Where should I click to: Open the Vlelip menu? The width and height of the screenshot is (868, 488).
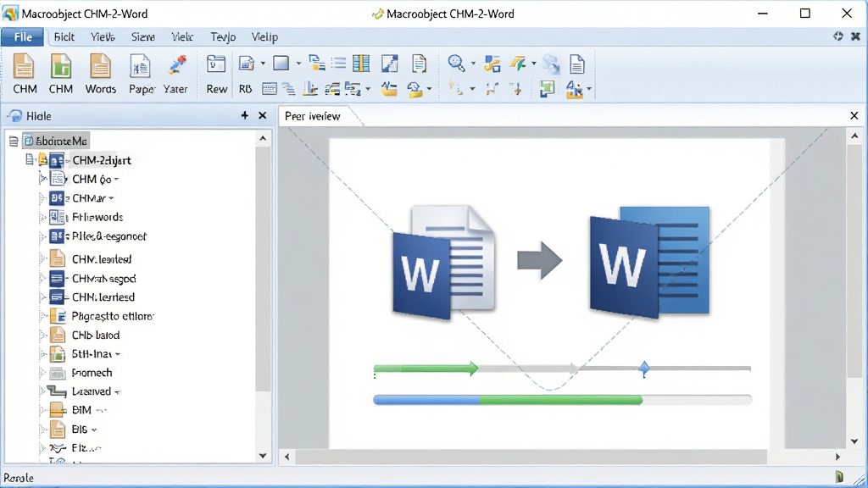point(264,37)
